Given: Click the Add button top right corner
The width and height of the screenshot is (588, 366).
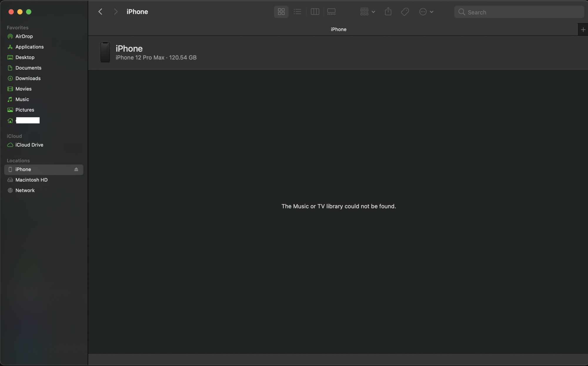Looking at the screenshot, I should [583, 29].
